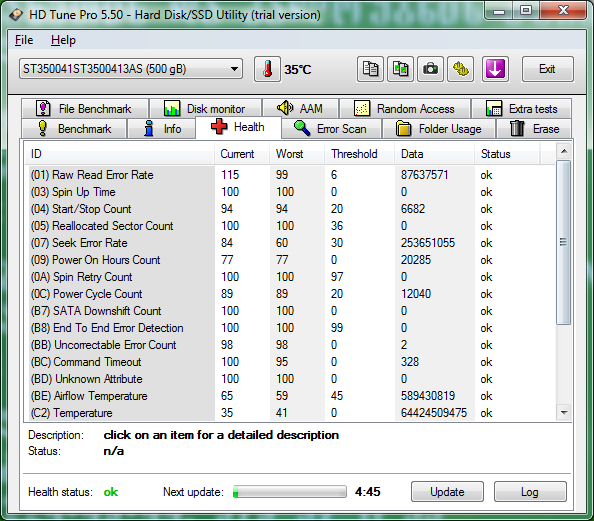This screenshot has width=594, height=521.
Task: Copy info to clipboard icon
Action: point(370,69)
